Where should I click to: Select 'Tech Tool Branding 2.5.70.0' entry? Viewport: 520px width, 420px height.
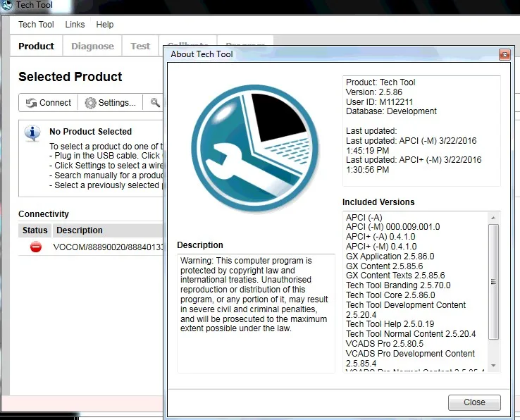click(x=398, y=285)
